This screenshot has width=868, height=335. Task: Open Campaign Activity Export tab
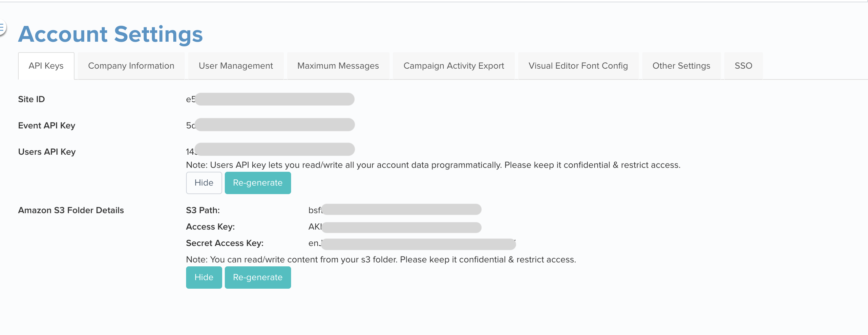(454, 66)
